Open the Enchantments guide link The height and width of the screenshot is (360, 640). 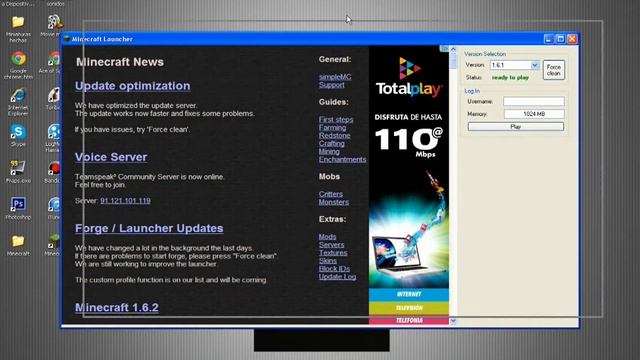342,159
